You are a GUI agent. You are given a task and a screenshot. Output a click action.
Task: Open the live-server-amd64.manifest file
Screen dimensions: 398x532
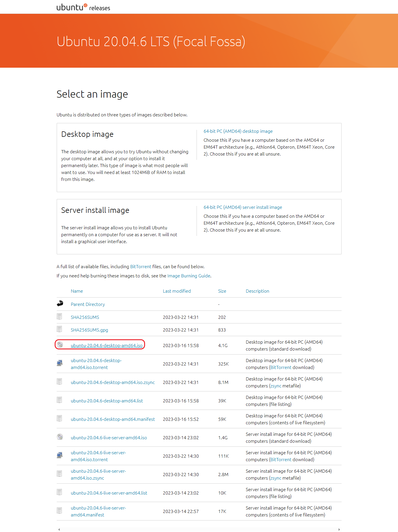pyautogui.click(x=98, y=512)
